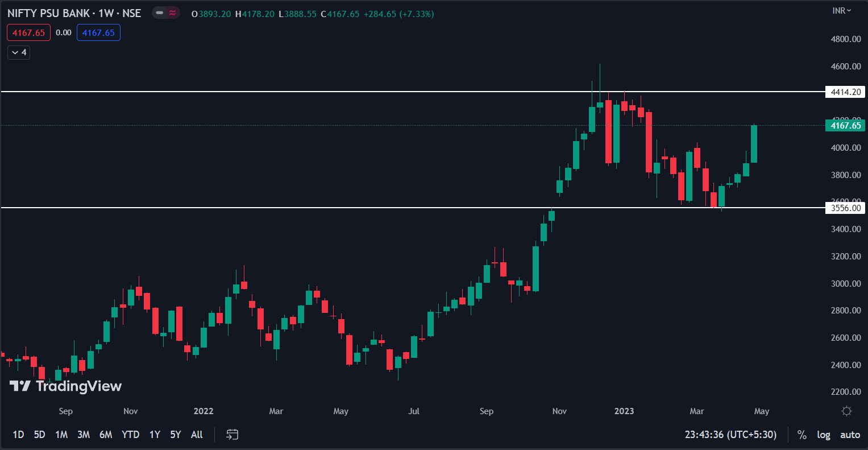The width and height of the screenshot is (868, 450).
Task: Open the INR currency dropdown
Action: 841,11
